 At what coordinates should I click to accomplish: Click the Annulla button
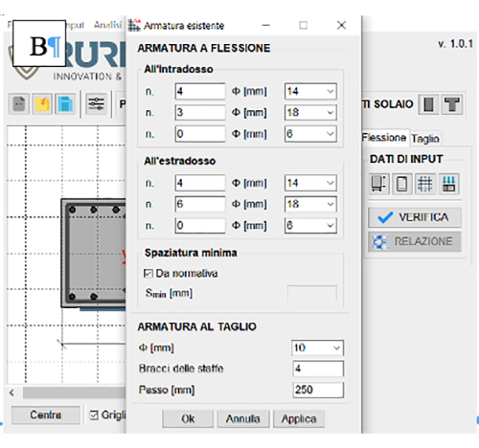(x=243, y=418)
